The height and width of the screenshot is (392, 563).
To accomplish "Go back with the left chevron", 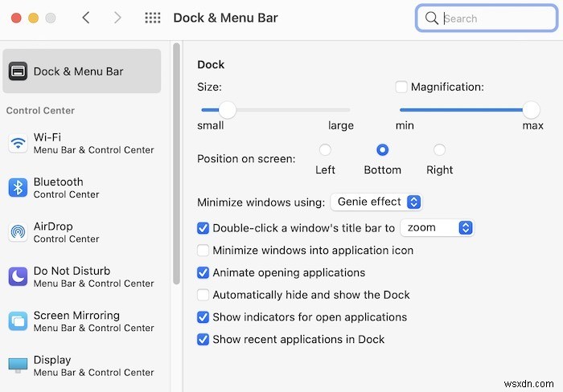I will pyautogui.click(x=86, y=18).
